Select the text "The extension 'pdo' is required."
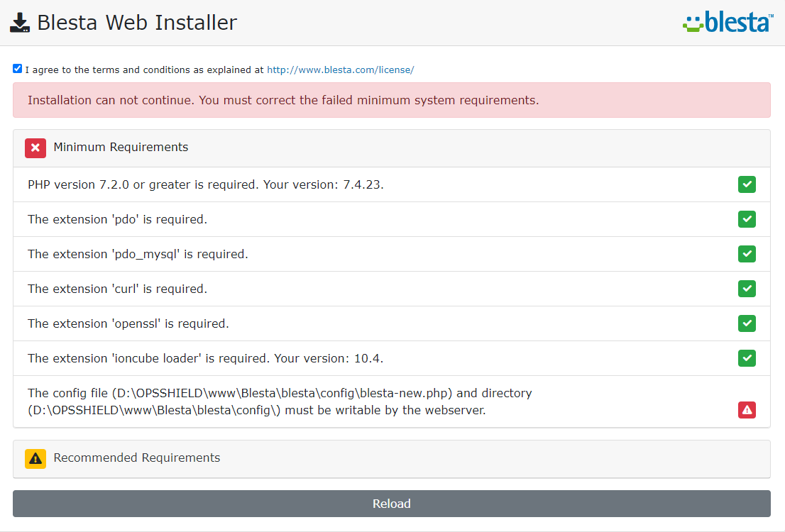This screenshot has height=532, width=785. coord(117,219)
